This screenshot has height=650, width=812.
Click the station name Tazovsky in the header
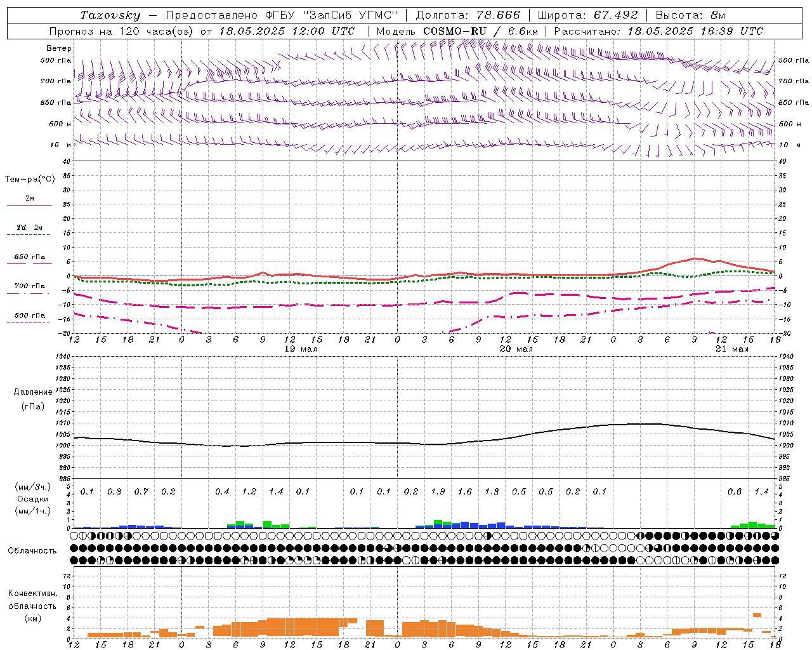coord(110,15)
